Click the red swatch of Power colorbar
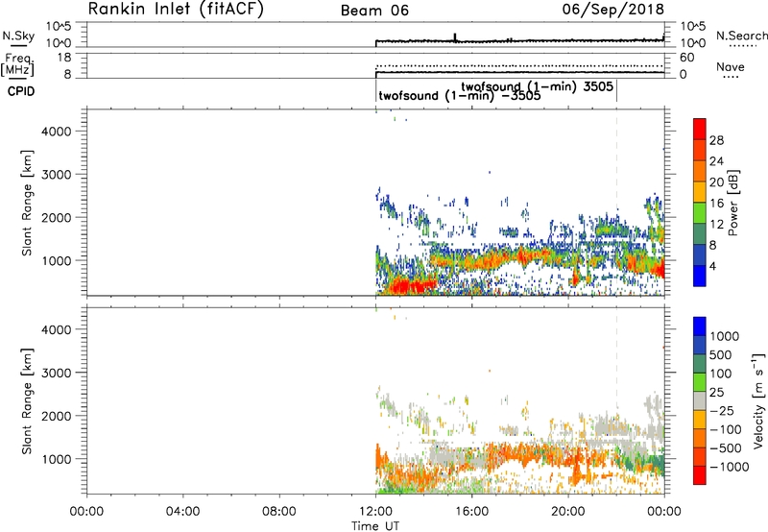Screen dimensions: 768x532 pos(700,129)
